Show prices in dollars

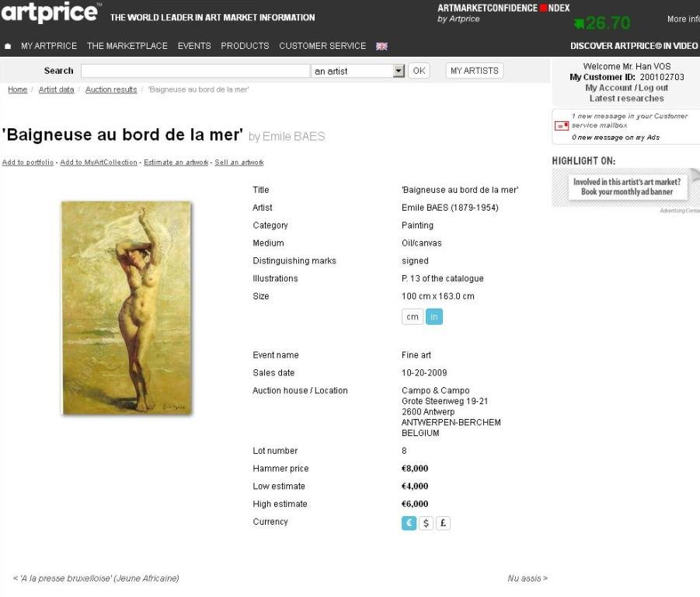point(426,523)
